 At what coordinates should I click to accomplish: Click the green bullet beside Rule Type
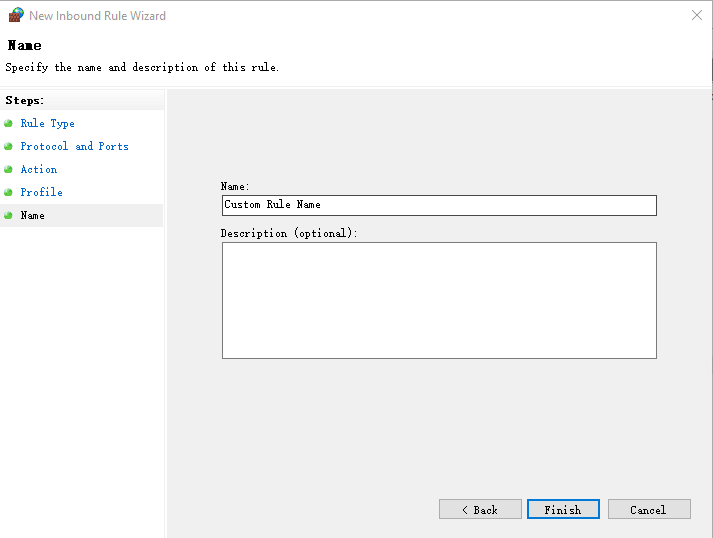8,124
